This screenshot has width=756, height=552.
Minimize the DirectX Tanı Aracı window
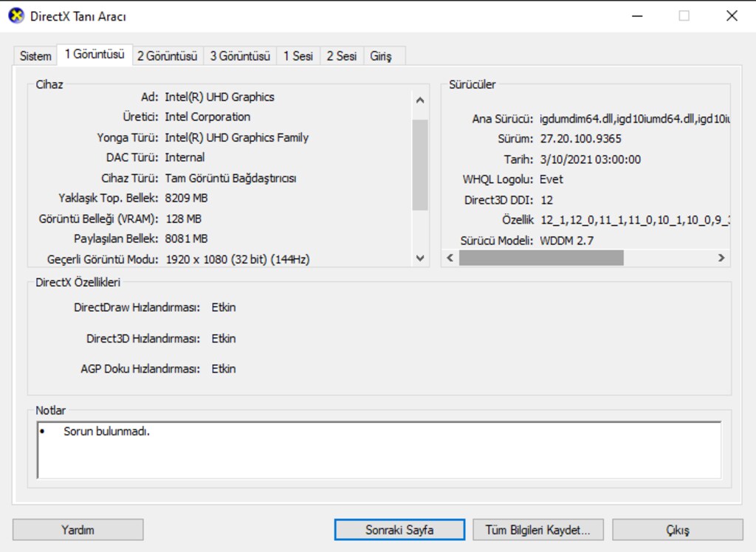tap(637, 16)
